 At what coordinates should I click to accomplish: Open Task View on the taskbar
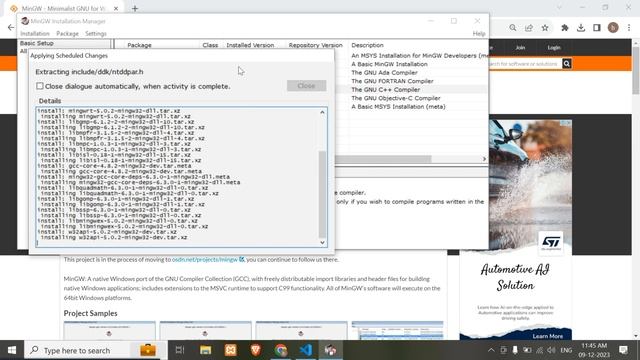180,350
